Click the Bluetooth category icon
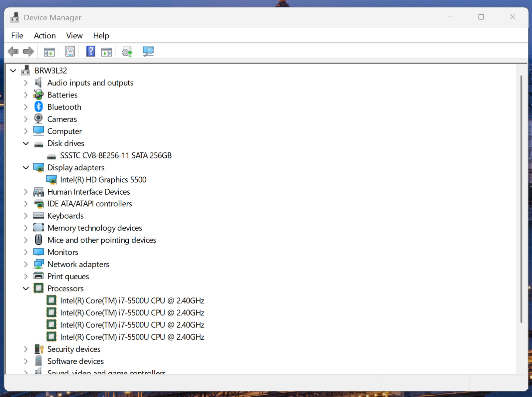This screenshot has width=532, height=397. [x=39, y=107]
